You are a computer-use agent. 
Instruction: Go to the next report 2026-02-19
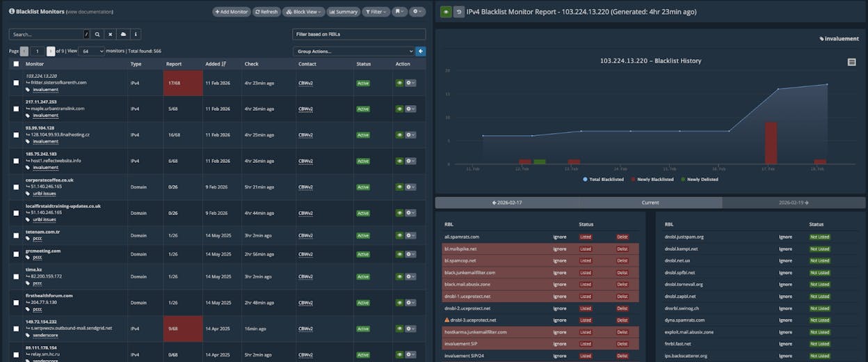point(794,203)
